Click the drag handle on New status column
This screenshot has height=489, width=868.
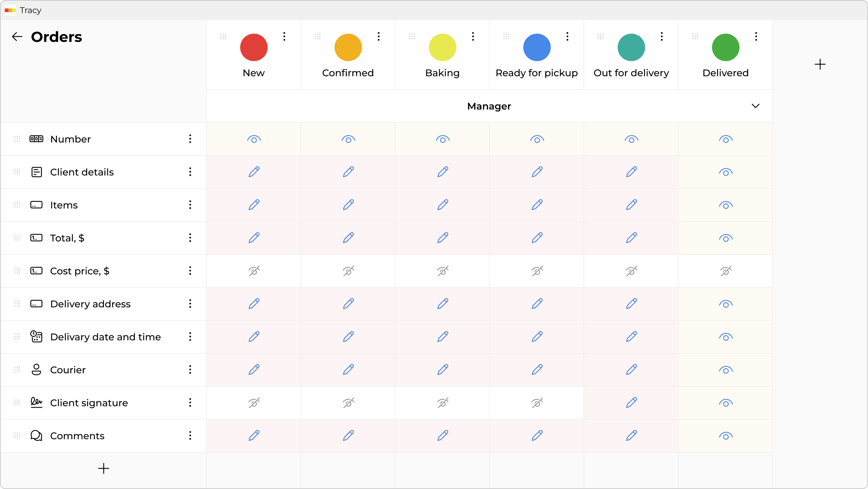point(223,36)
